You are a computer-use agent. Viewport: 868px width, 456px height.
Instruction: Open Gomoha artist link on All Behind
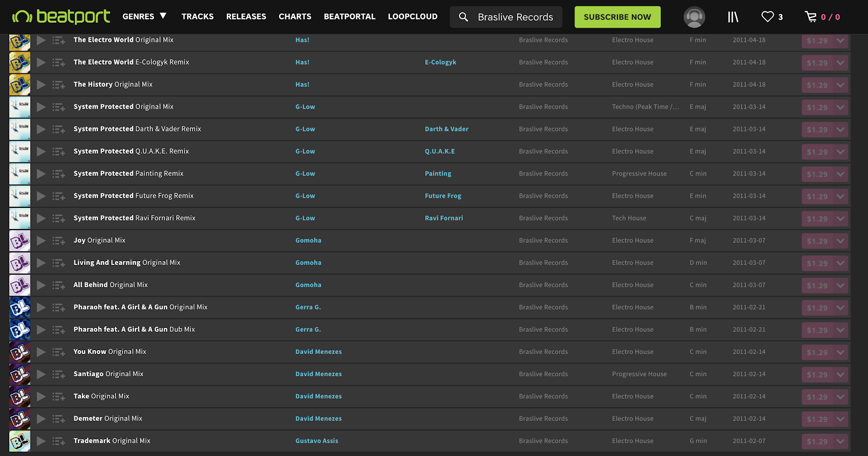point(308,285)
